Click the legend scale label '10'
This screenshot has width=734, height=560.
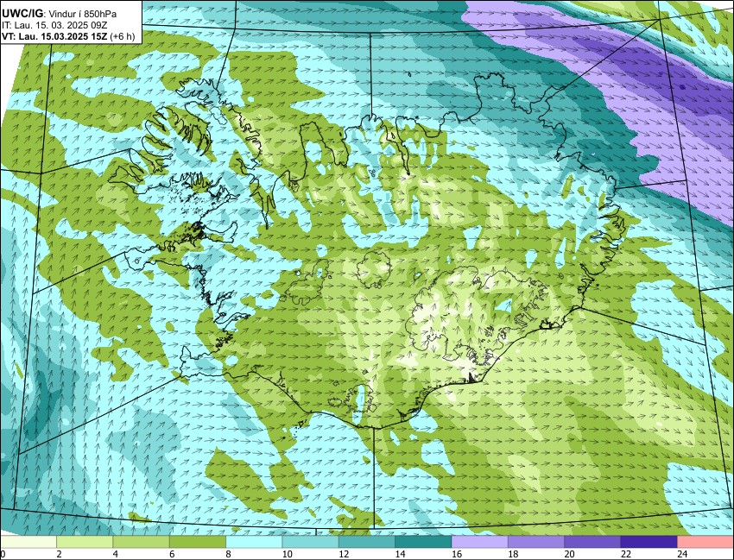click(x=287, y=554)
